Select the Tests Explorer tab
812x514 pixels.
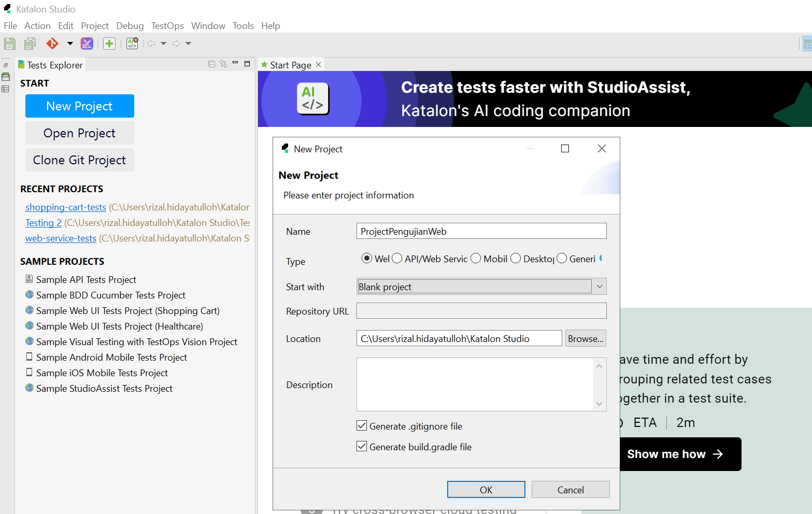pyautogui.click(x=50, y=65)
